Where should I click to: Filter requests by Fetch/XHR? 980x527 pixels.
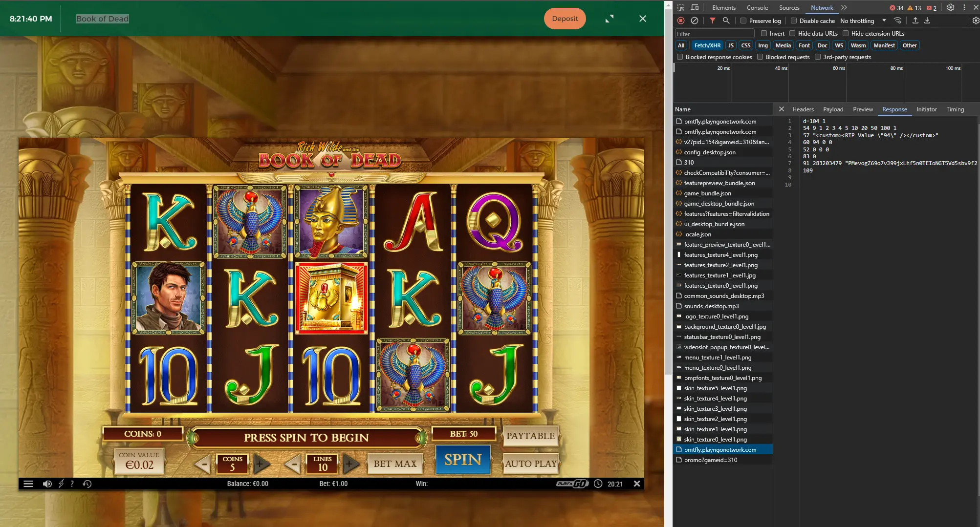(x=707, y=45)
